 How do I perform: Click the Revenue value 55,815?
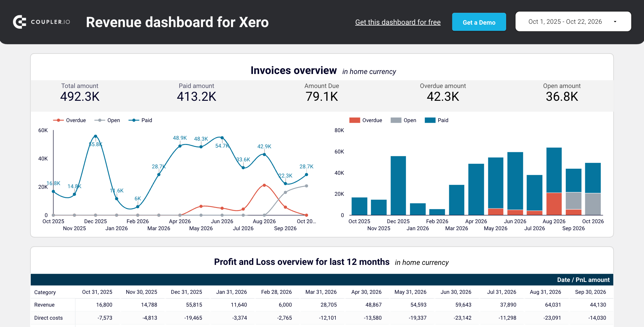(194, 305)
